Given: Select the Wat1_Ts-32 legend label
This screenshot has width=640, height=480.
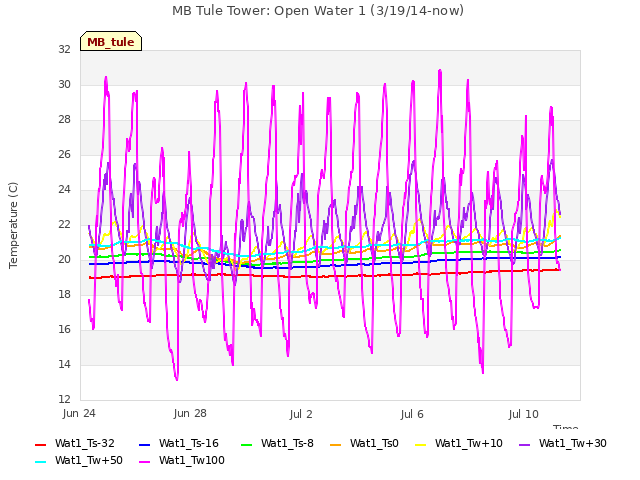Looking at the screenshot, I should pos(84,444).
